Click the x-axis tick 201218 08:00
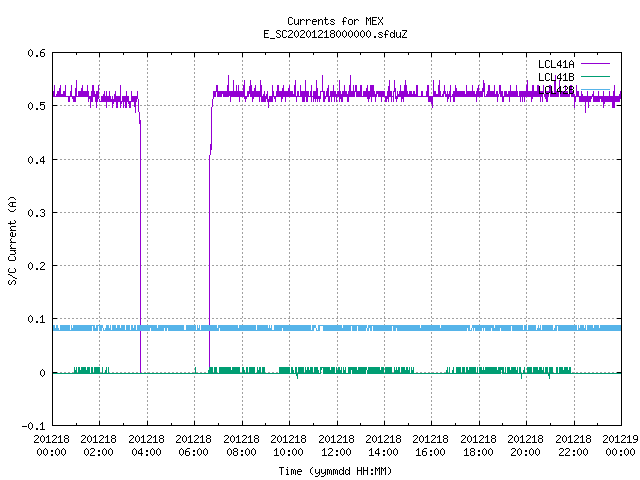The height and width of the screenshot is (480, 640). coord(241,446)
